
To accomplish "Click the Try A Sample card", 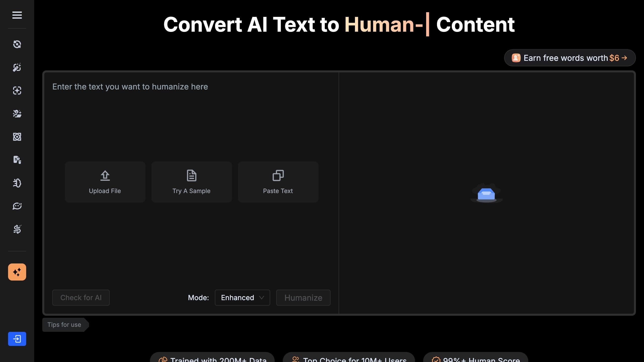I will [x=192, y=182].
